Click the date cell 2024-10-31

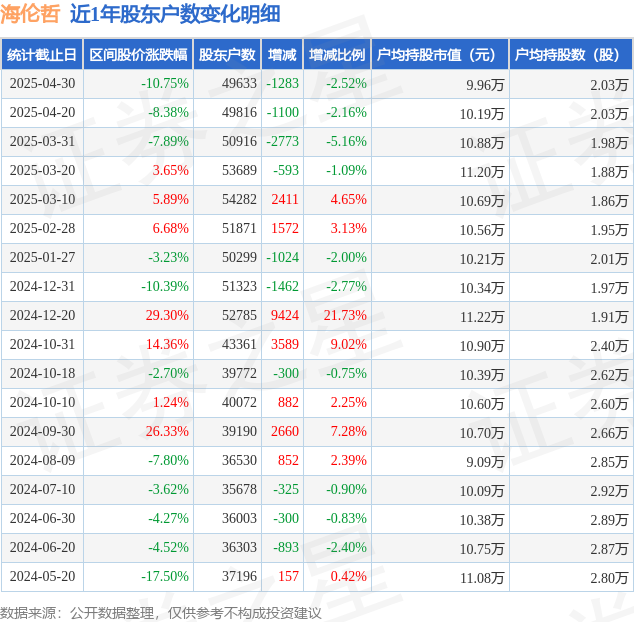[x=42, y=345]
